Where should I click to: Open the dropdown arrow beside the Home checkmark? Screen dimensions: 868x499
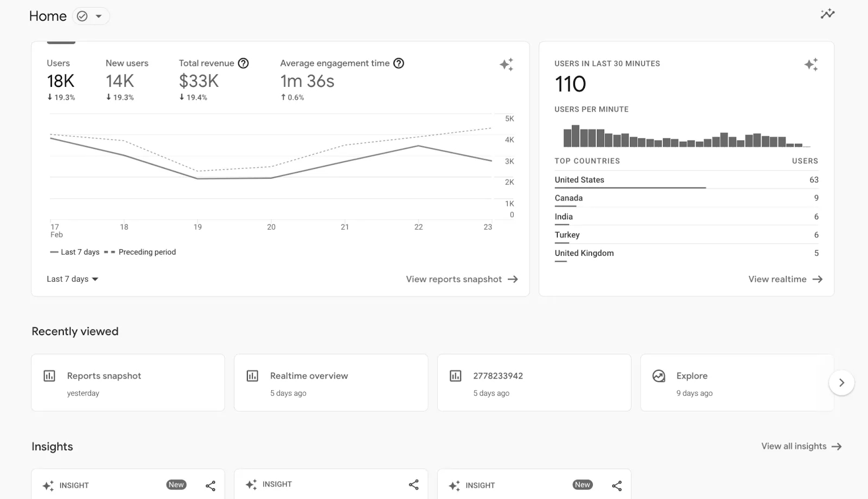(x=99, y=16)
